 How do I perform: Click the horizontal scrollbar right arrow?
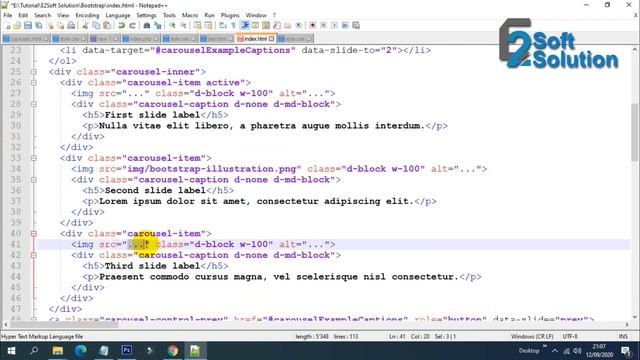click(x=627, y=325)
